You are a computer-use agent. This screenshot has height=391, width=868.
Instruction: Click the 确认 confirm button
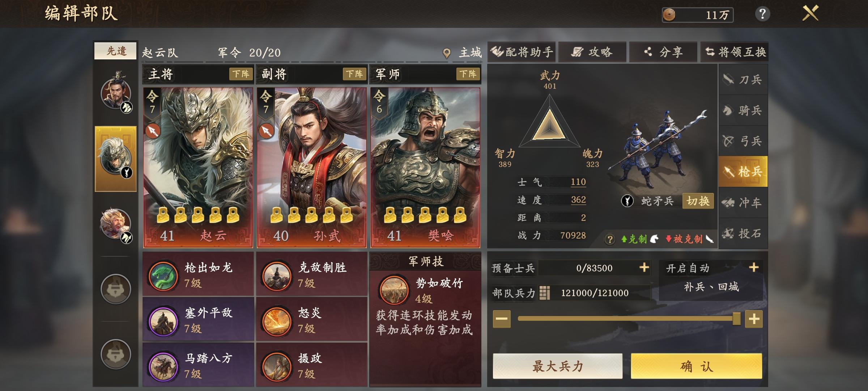697,366
